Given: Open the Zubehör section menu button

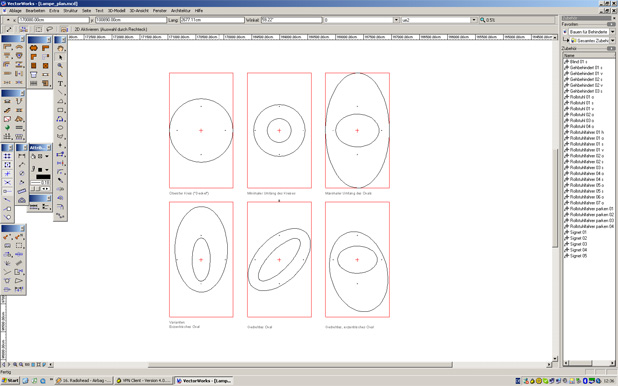Looking at the screenshot, I should pos(611,48).
